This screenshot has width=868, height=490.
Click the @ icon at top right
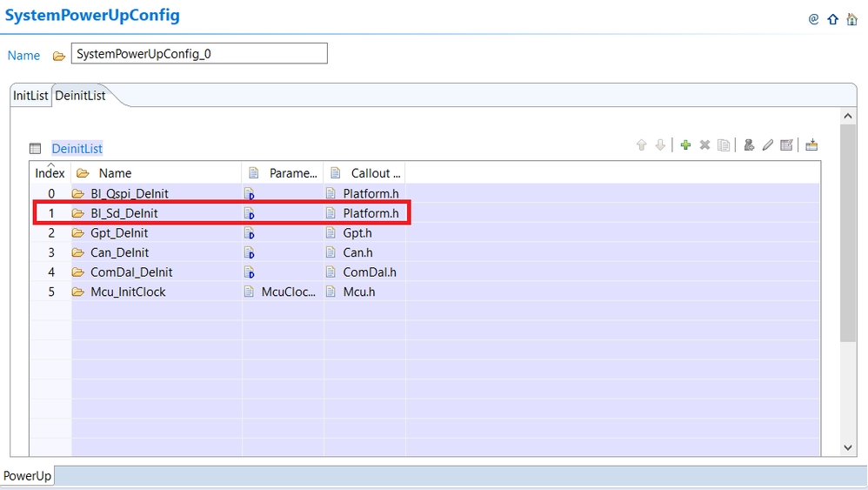coord(814,19)
